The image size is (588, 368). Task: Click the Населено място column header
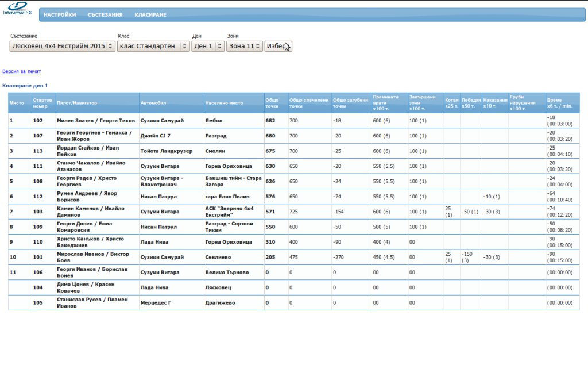224,103
